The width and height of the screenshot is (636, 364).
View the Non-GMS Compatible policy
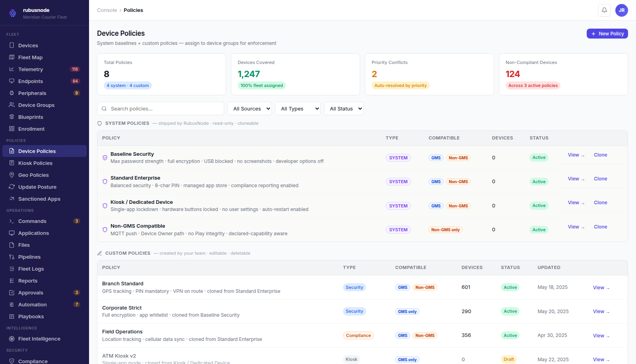[576, 227]
